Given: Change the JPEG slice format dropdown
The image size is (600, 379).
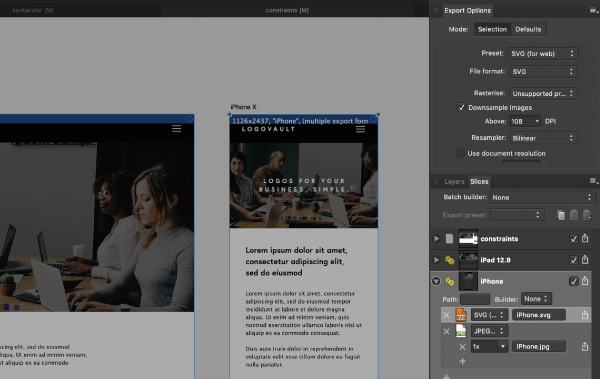Looking at the screenshot, I should tap(489, 331).
